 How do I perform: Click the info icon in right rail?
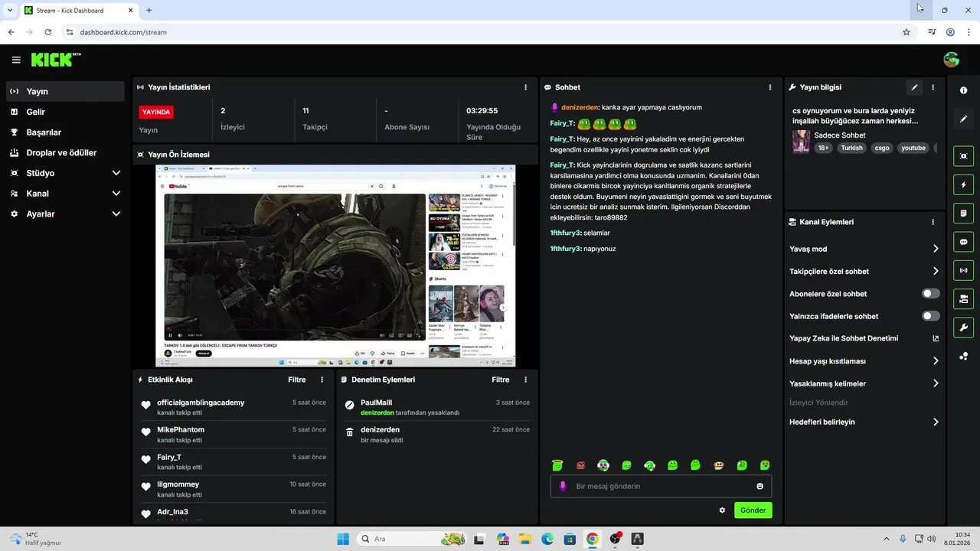(x=963, y=90)
